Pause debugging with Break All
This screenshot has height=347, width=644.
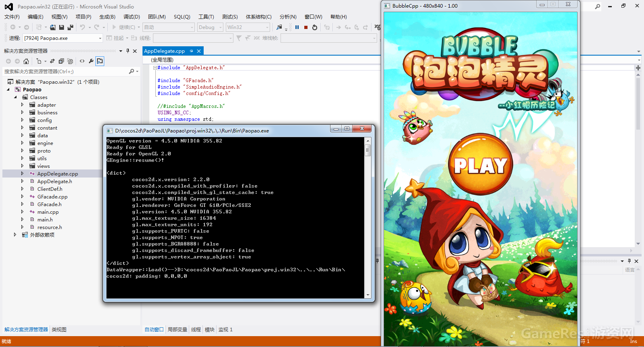[297, 27]
